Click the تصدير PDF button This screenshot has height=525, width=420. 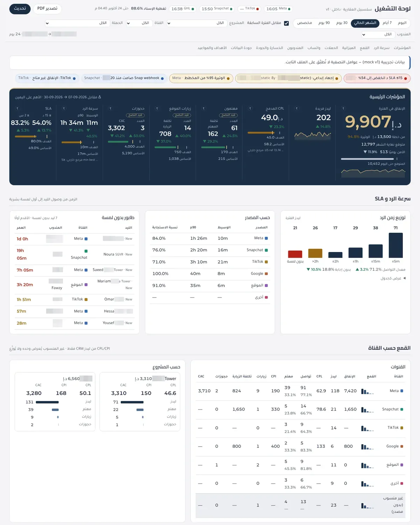47,9
